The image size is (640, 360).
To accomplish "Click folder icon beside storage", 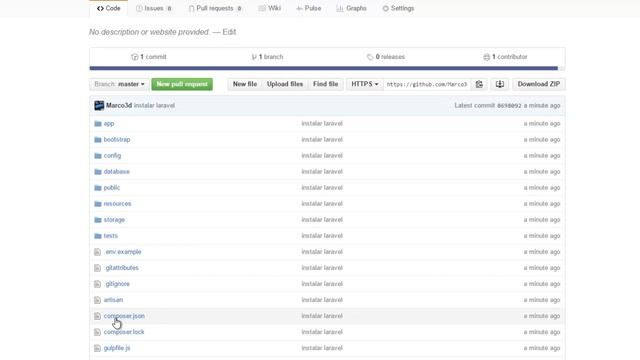I will [x=98, y=220].
